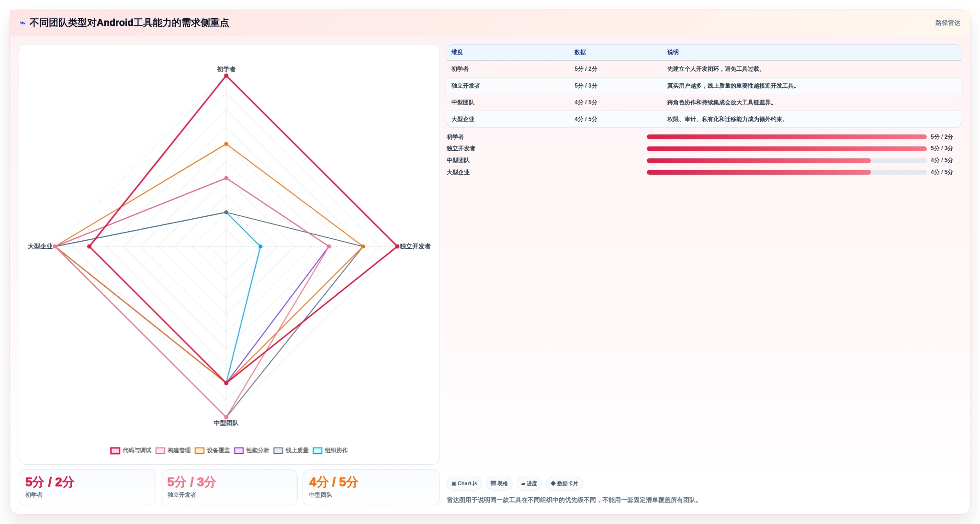Click the 大型企业 progress bar
This screenshot has height=524, width=980.
coord(787,172)
